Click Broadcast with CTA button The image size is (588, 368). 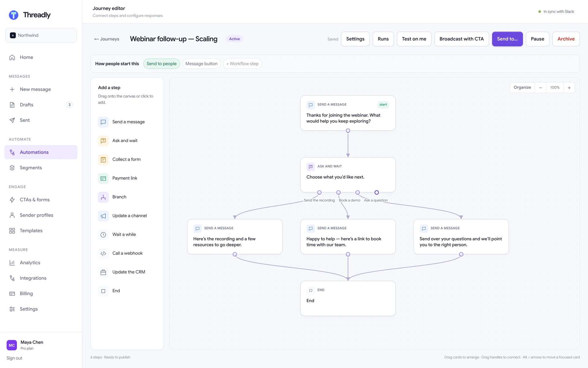tap(462, 39)
